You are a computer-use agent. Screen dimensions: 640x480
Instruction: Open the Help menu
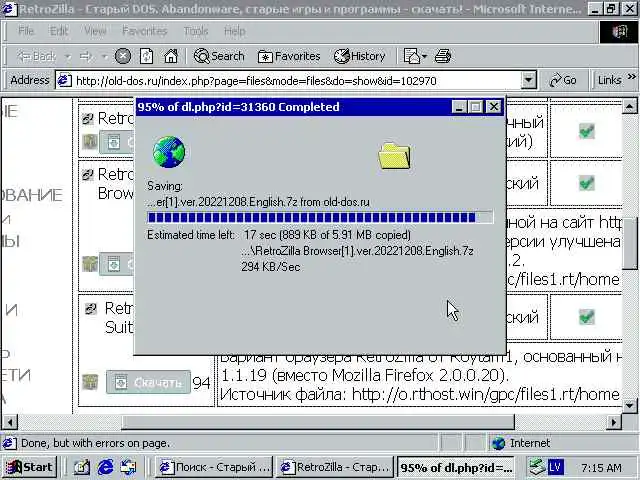coord(234,31)
